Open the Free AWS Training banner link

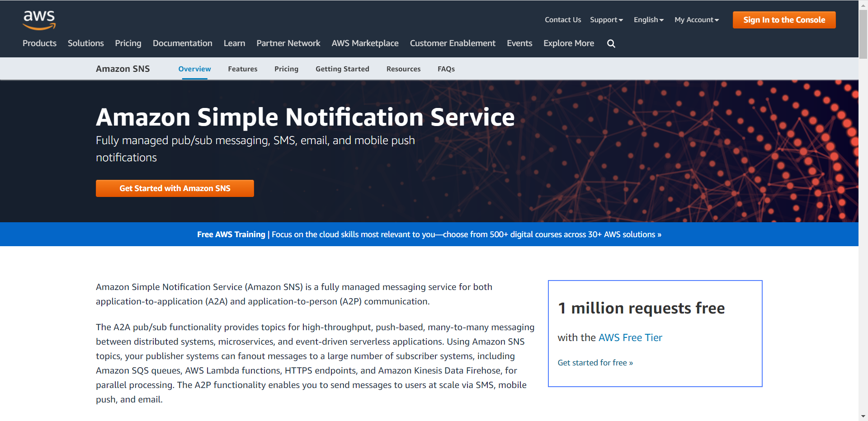pos(429,234)
